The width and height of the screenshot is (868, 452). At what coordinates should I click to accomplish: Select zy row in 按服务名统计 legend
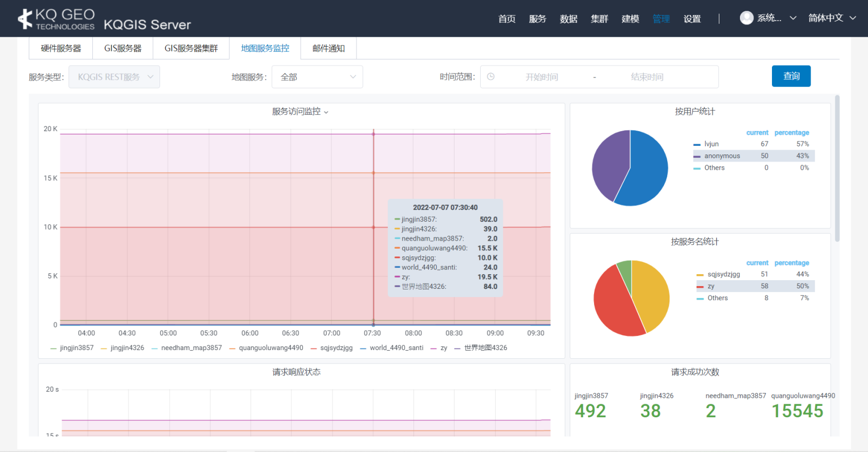click(x=755, y=286)
